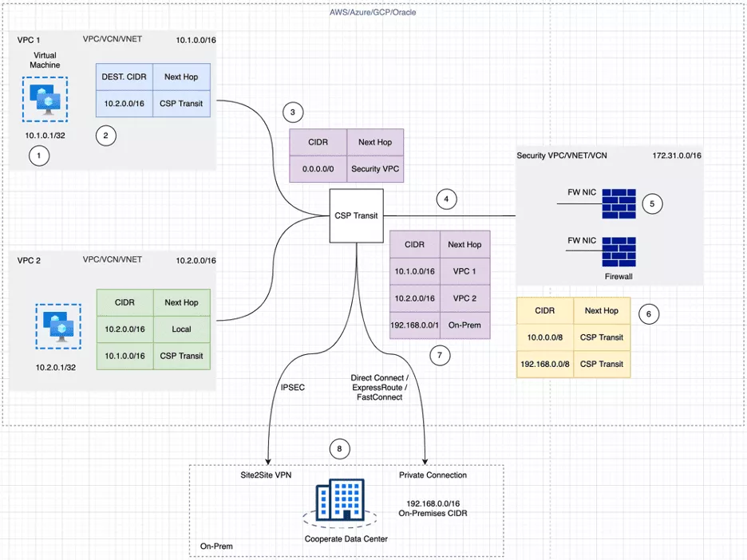
Task: Click badge 5 next to the firewall
Action: click(652, 203)
